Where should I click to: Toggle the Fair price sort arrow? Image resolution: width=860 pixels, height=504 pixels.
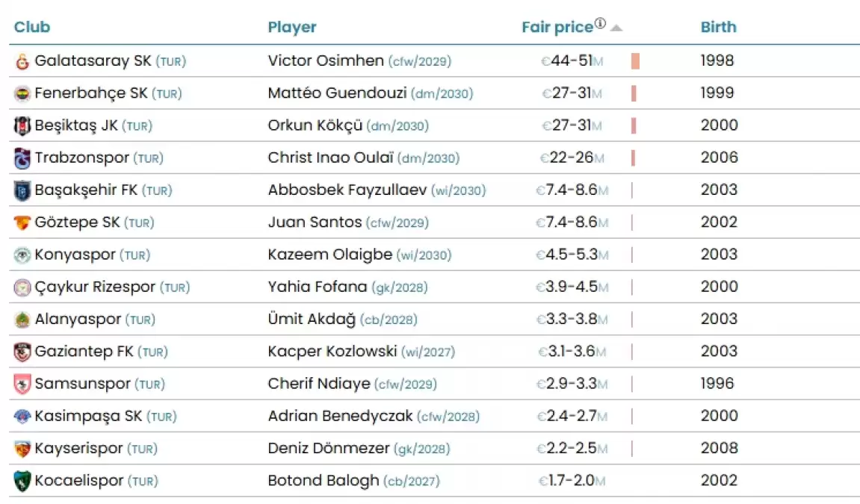point(616,28)
